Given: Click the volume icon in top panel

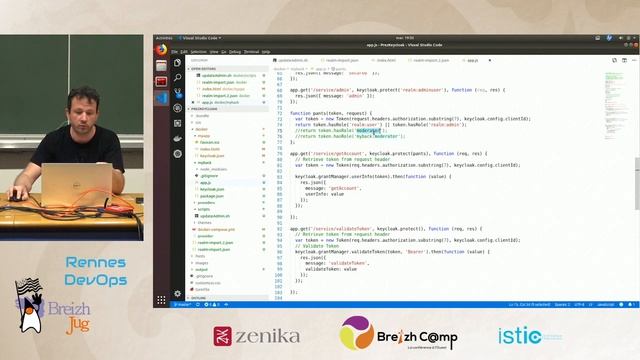Looking at the screenshot, I should [x=621, y=38].
